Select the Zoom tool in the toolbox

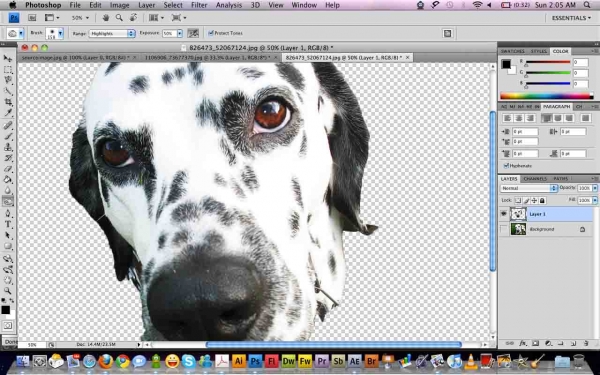[x=8, y=291]
